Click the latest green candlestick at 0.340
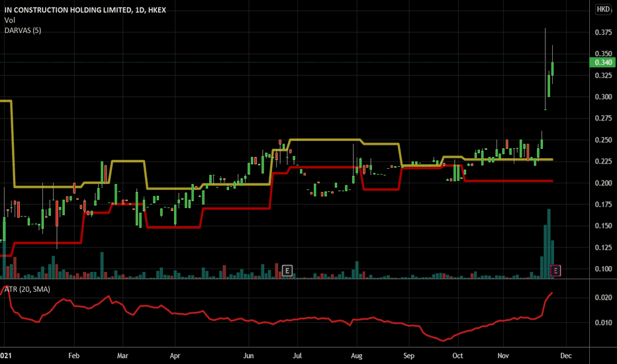The width and height of the screenshot is (617, 364). 553,68
